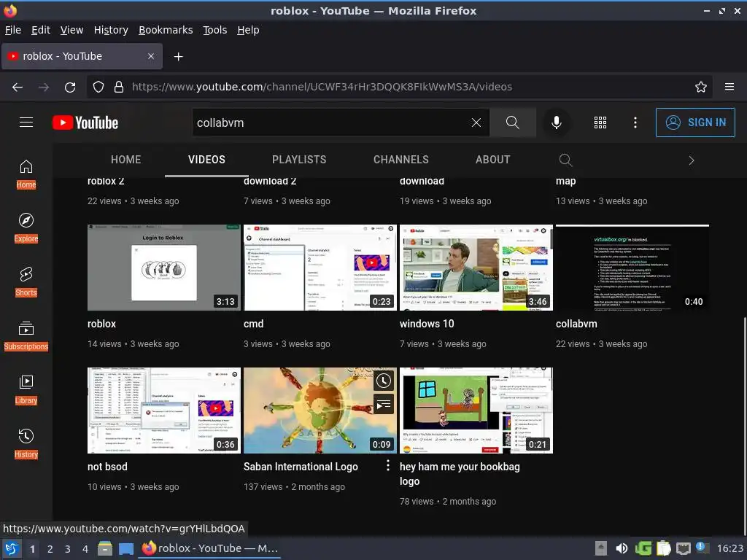Go to Home in the sidebar

pyautogui.click(x=26, y=174)
